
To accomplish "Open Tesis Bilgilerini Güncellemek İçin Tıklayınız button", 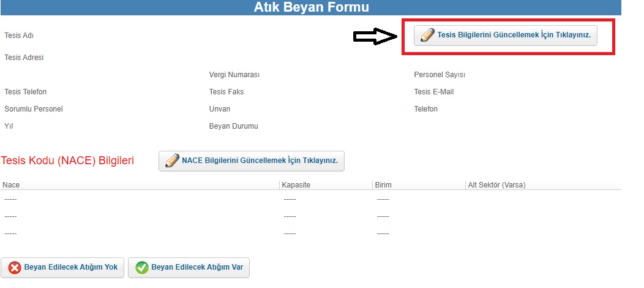I will (505, 36).
